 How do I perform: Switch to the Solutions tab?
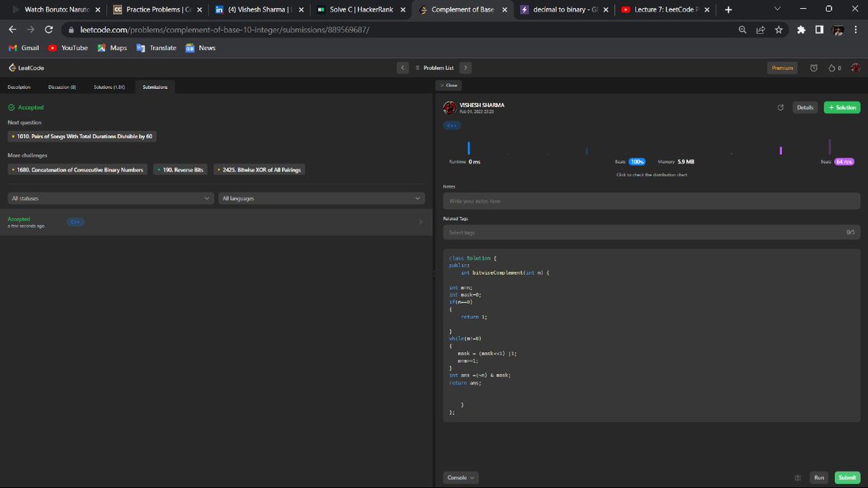point(109,87)
